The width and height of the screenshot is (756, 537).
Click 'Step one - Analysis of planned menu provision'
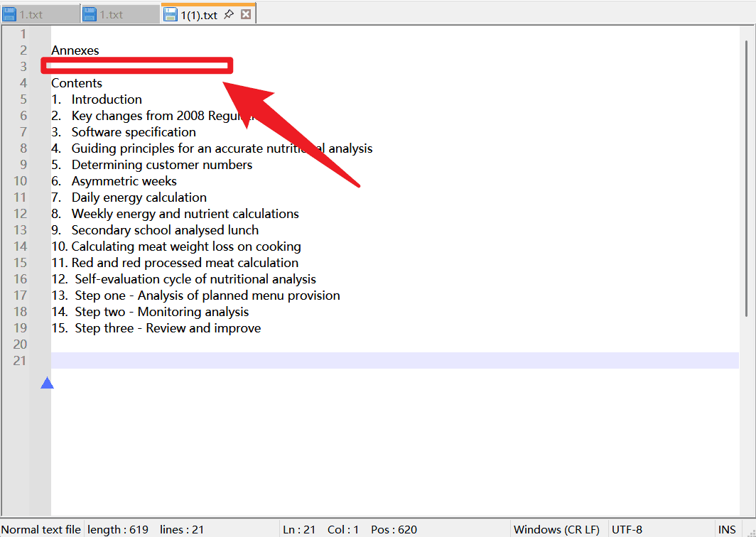click(207, 295)
